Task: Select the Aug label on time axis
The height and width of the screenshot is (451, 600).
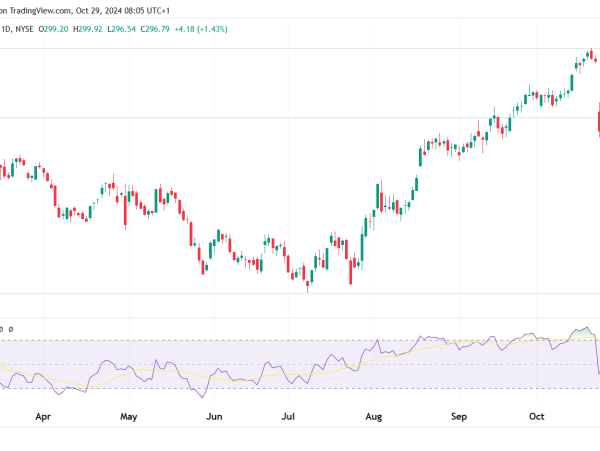Action: [x=373, y=417]
